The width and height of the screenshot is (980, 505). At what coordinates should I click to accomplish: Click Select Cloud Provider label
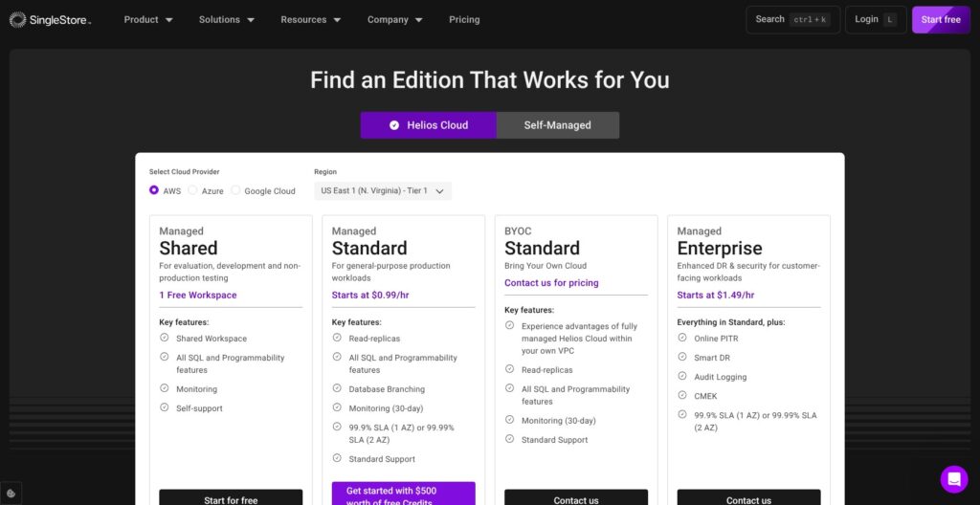pos(185,172)
